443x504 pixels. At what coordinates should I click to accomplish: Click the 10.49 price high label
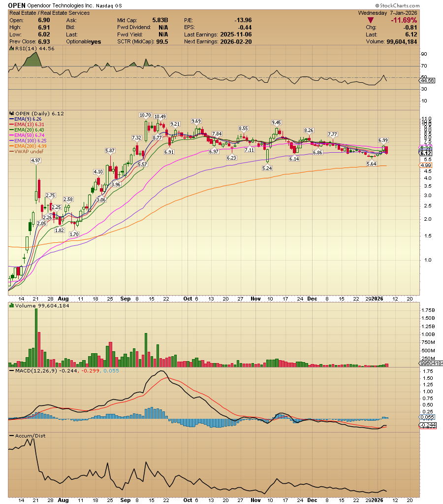160,117
